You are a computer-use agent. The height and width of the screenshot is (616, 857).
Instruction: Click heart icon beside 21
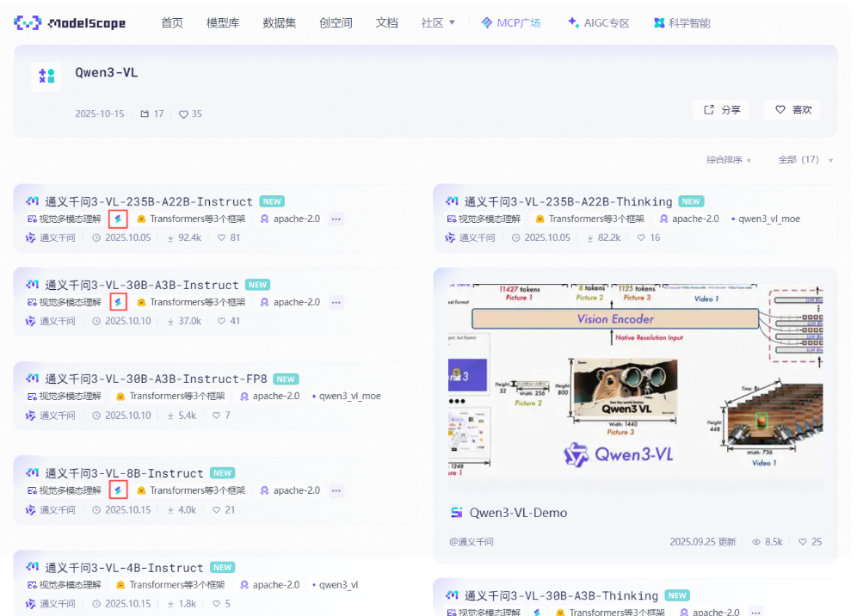tap(217, 510)
